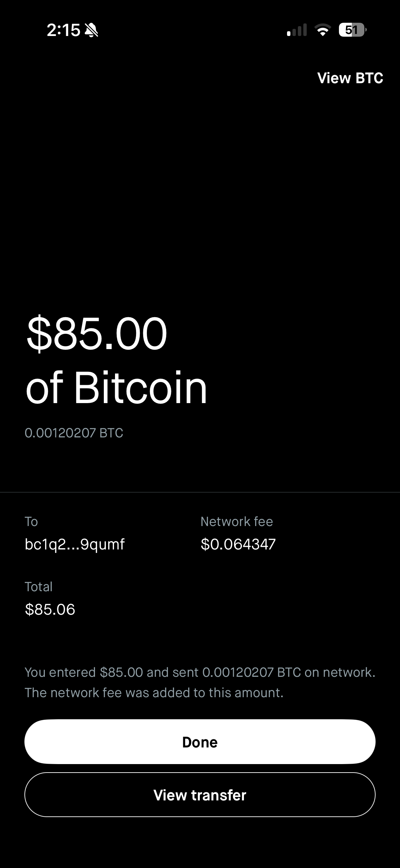The width and height of the screenshot is (400, 868).
Task: Select the recipient address bc1q2...9qumf
Action: (75, 544)
